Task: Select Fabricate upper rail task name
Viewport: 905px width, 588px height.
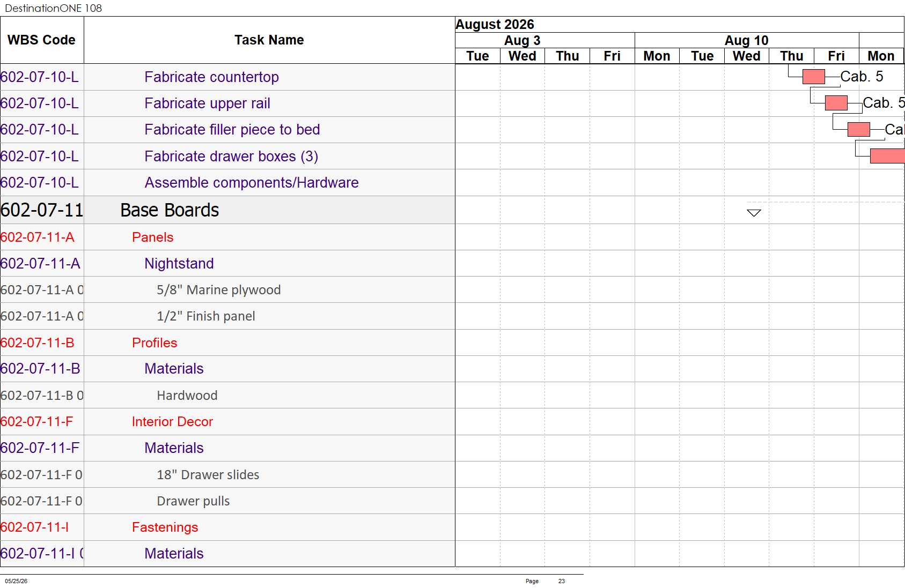Action: coord(207,103)
